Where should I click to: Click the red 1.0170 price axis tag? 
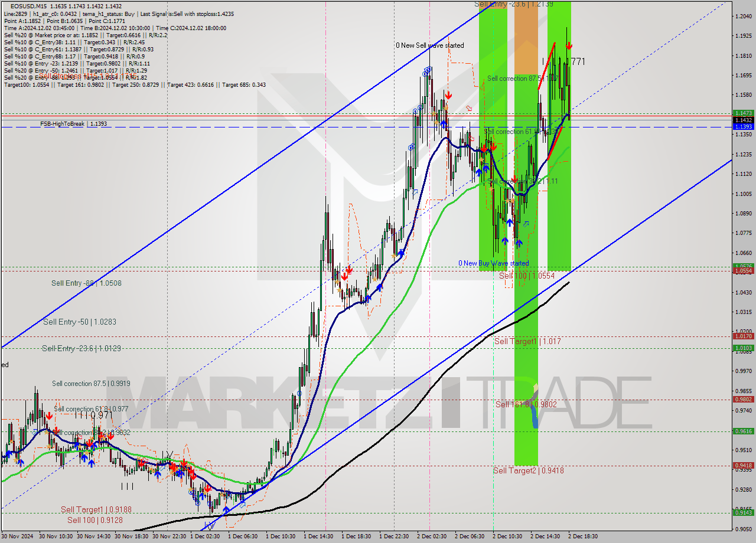click(743, 336)
